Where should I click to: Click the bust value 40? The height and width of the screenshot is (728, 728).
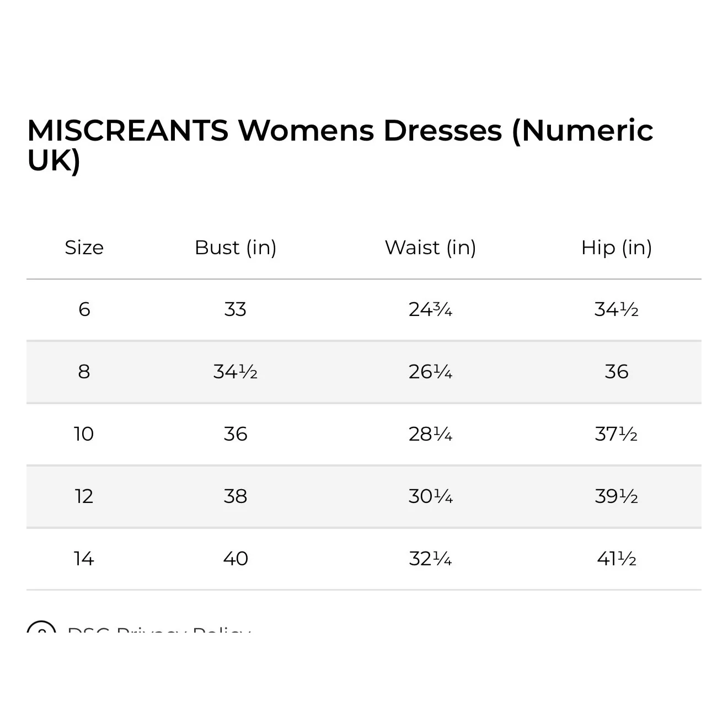click(x=235, y=559)
